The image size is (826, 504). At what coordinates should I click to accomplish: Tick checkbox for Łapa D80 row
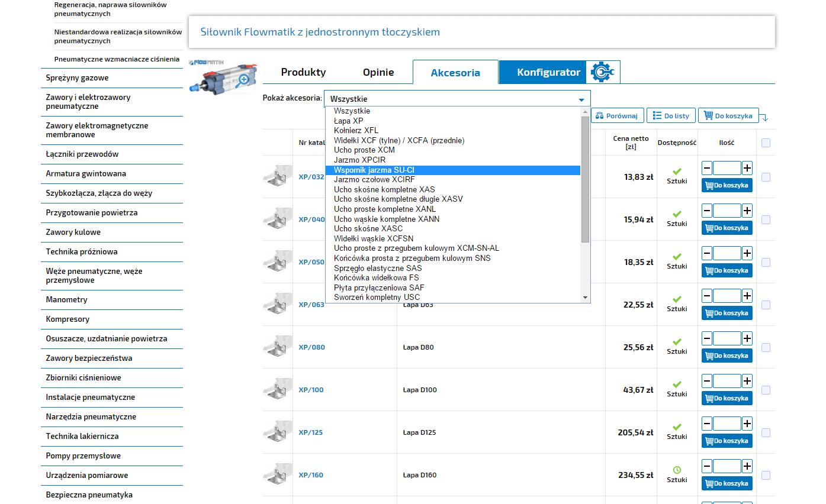click(766, 347)
